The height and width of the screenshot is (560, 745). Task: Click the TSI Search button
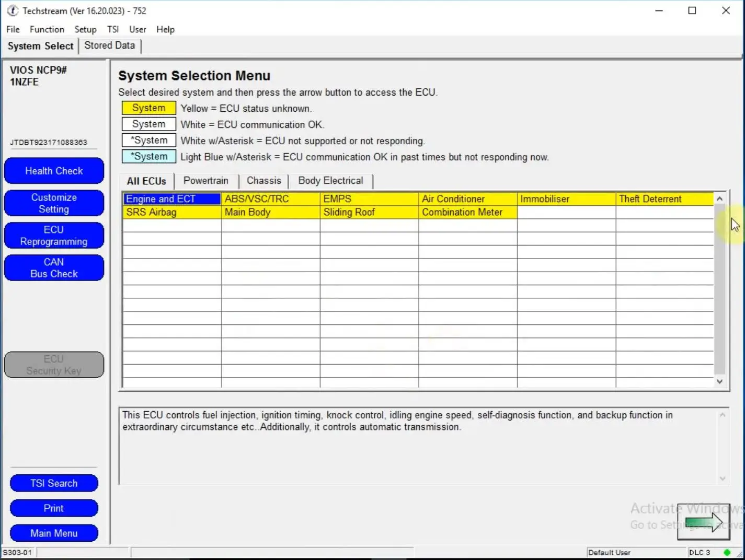coord(54,483)
